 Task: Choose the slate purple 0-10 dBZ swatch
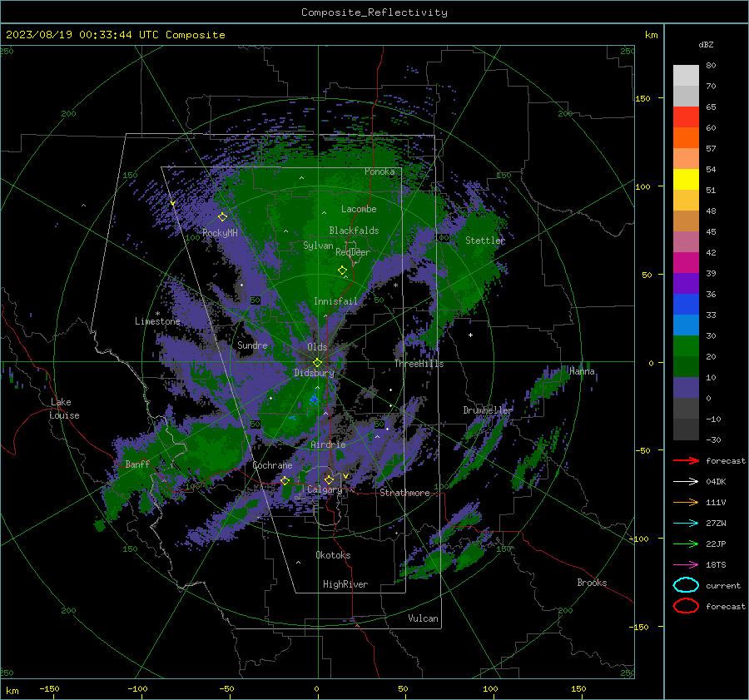pos(686,388)
